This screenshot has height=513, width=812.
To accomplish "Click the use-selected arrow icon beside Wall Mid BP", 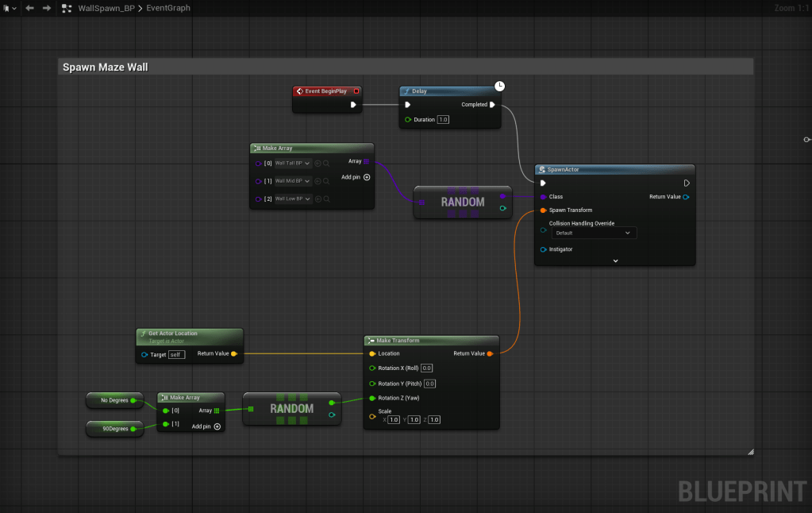I will (x=317, y=181).
